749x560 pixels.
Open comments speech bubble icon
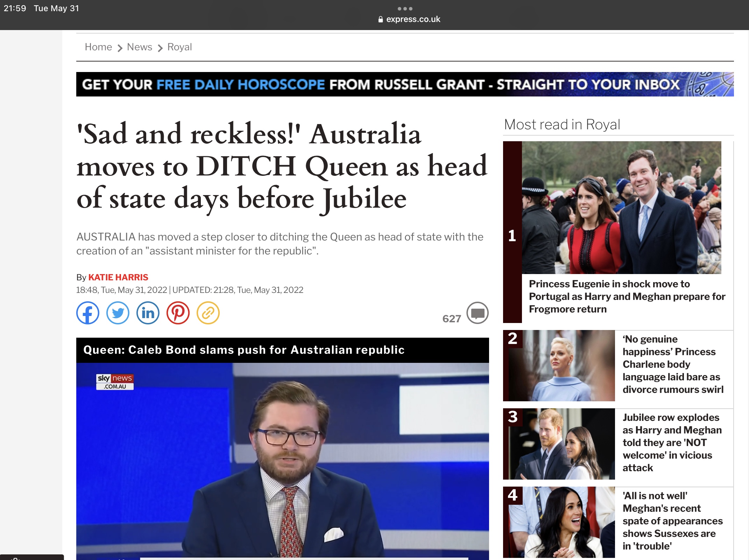(478, 313)
